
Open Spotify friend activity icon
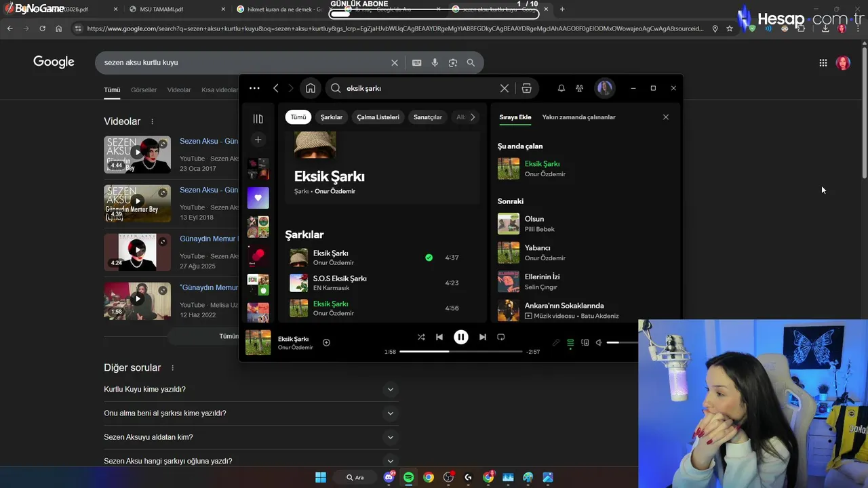[x=579, y=88]
